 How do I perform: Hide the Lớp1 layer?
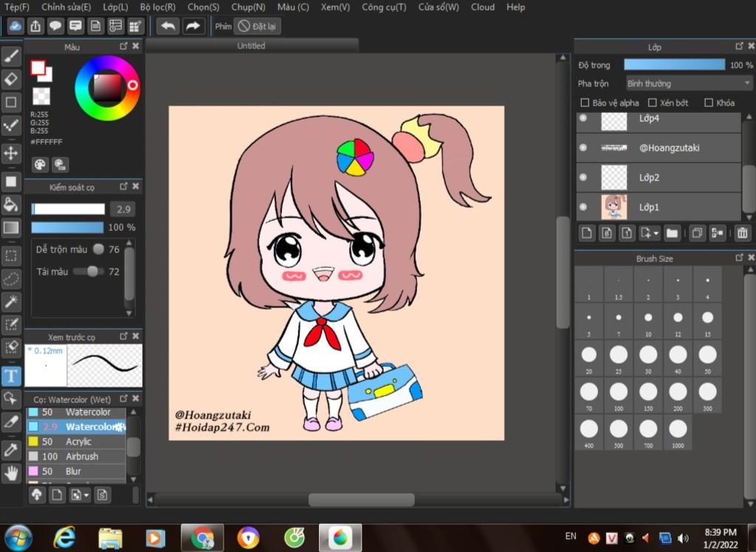coord(583,207)
